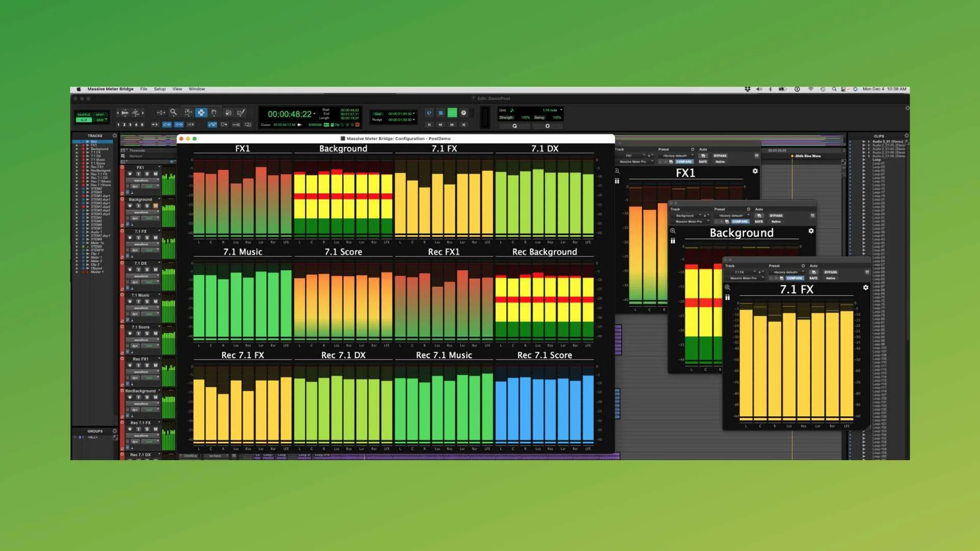
Task: Open settings gear in 7.1 FX meter window
Action: 866,288
